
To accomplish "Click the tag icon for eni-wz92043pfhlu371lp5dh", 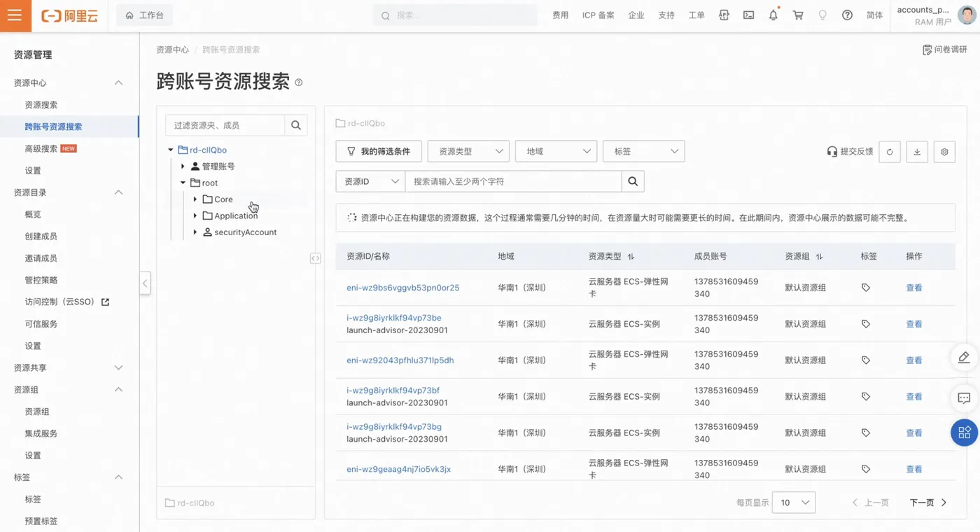I will pos(866,360).
